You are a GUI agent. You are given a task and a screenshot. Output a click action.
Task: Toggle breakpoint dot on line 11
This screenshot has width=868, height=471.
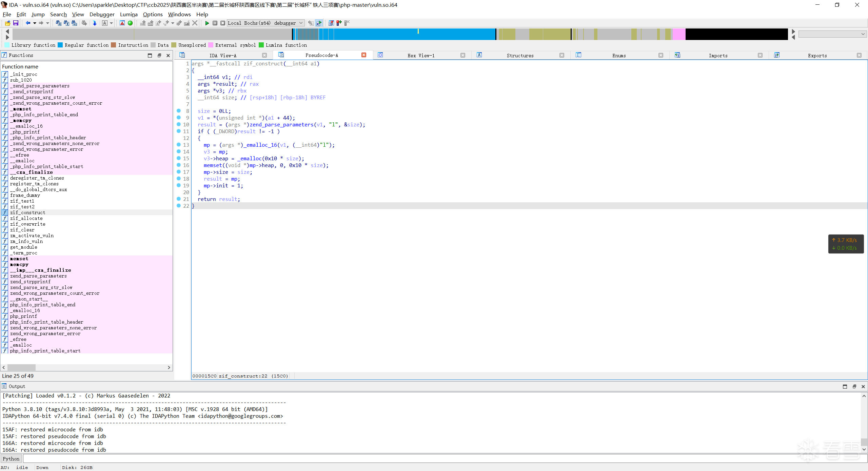tap(179, 131)
